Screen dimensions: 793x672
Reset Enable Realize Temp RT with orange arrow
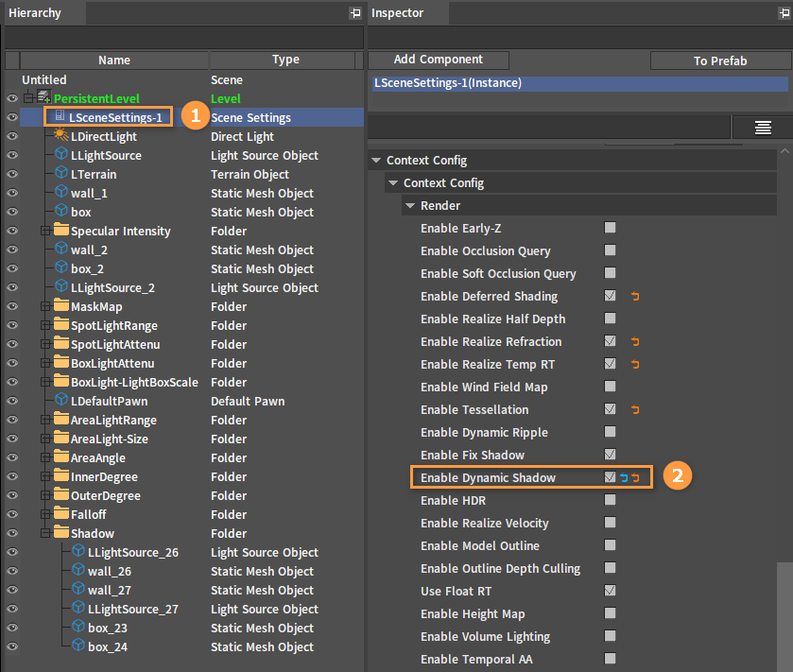tap(635, 365)
